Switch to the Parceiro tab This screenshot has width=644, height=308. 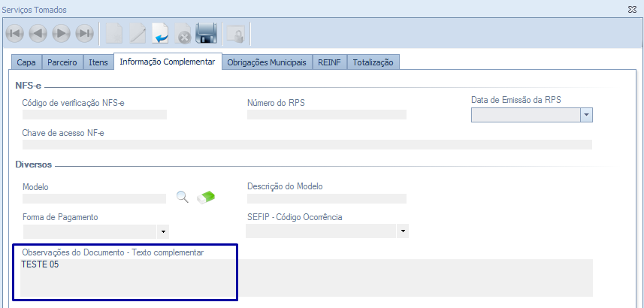[x=62, y=62]
